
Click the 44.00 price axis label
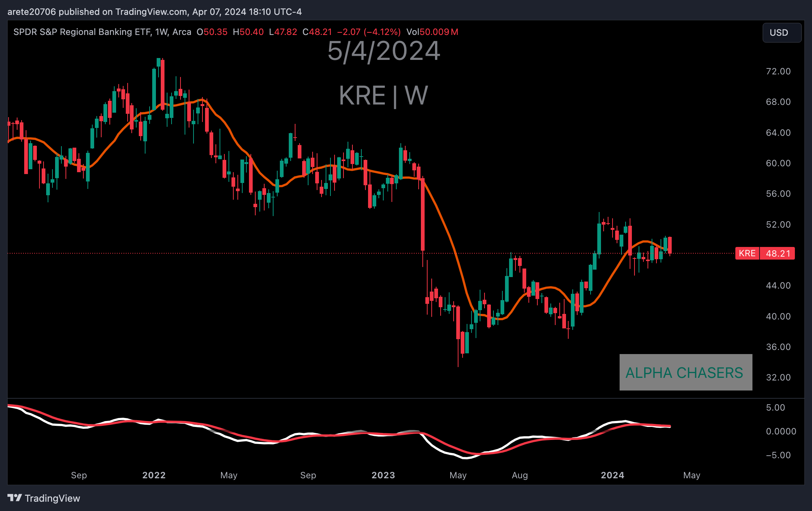[x=778, y=286]
